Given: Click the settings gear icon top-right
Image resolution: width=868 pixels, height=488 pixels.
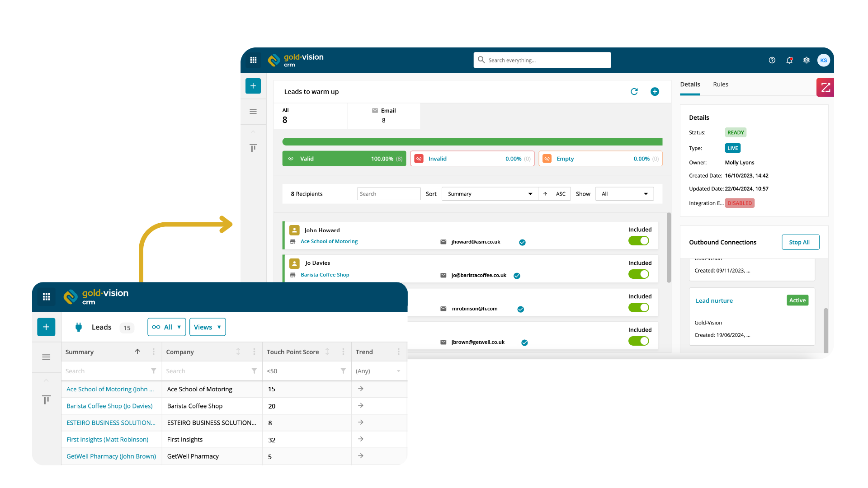Looking at the screenshot, I should 807,60.
